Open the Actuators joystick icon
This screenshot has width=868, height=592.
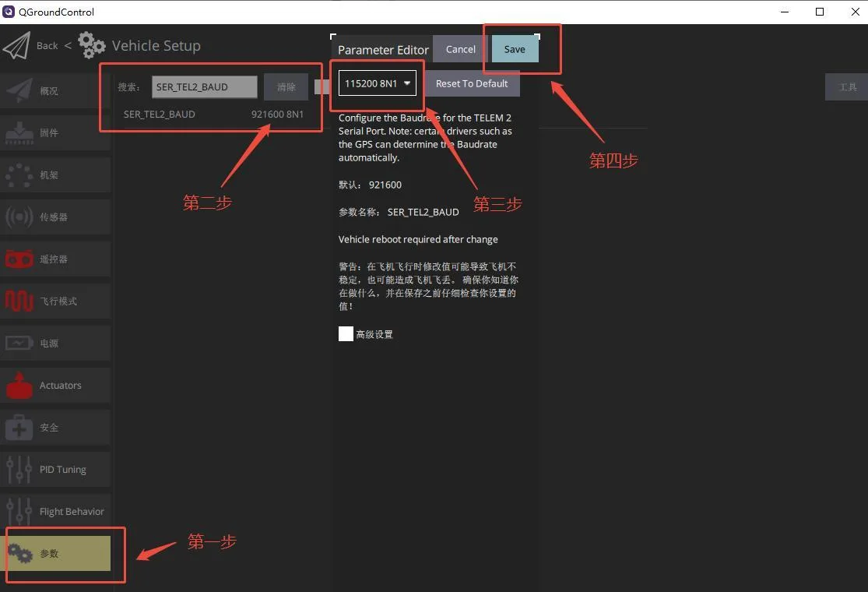19,386
